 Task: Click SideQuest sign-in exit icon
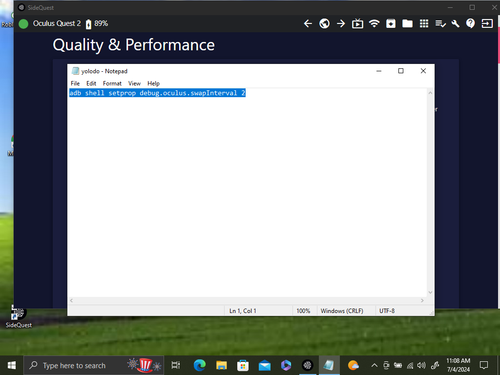click(487, 24)
